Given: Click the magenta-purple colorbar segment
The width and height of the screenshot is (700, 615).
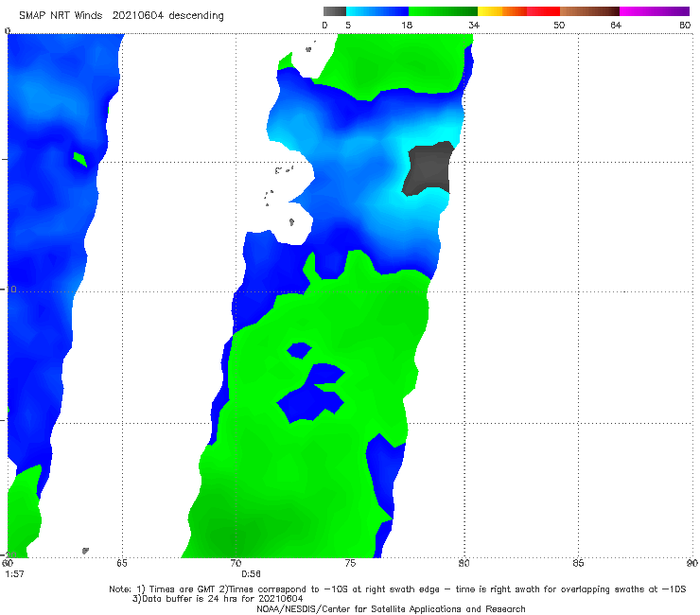Looking at the screenshot, I should 655,11.
